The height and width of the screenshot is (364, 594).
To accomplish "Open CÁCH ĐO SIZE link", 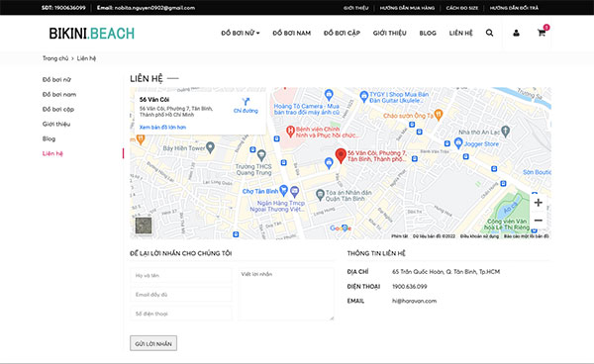I will [x=462, y=8].
